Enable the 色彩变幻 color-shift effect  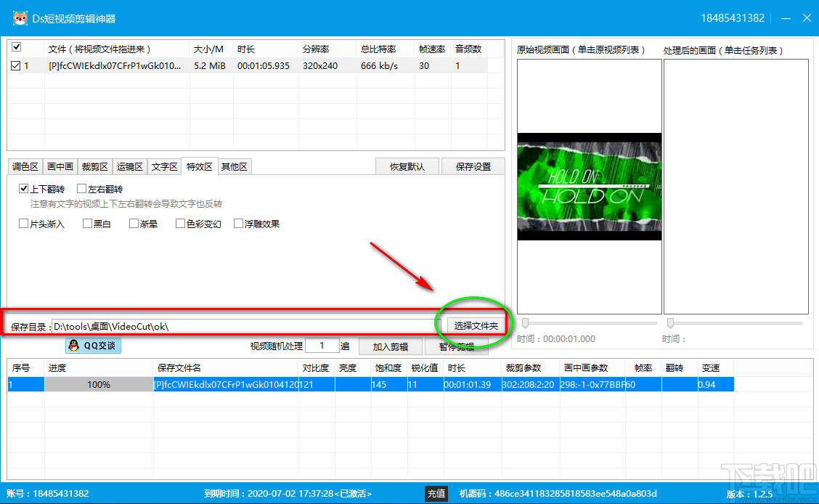pos(178,223)
